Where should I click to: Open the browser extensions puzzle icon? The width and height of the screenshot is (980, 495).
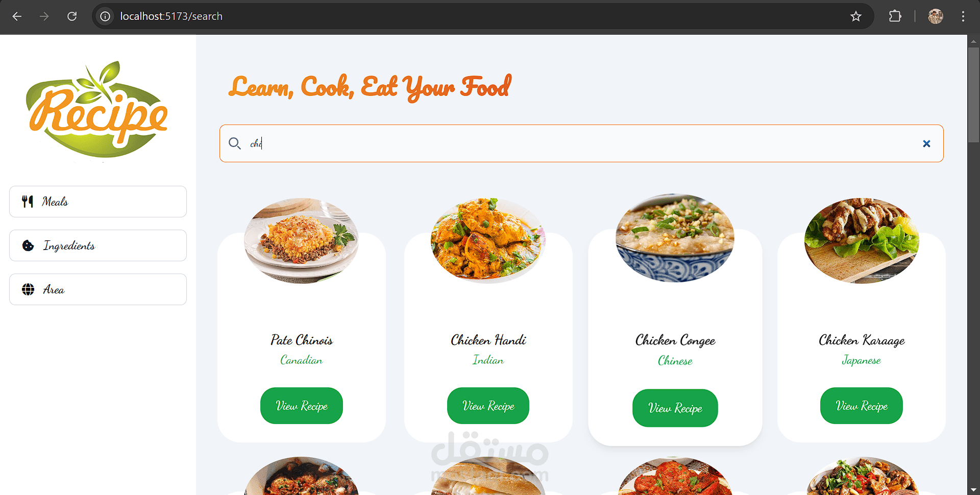click(895, 16)
